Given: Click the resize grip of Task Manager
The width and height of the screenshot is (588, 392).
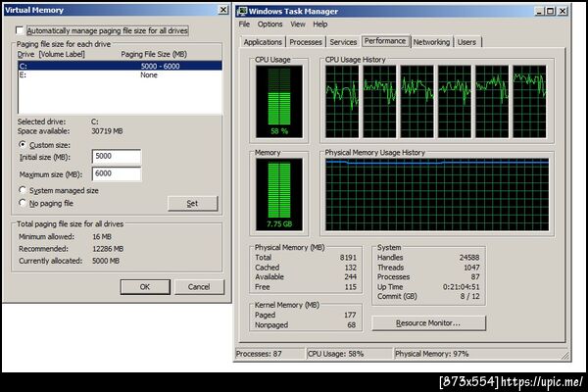Looking at the screenshot, I should (565, 355).
